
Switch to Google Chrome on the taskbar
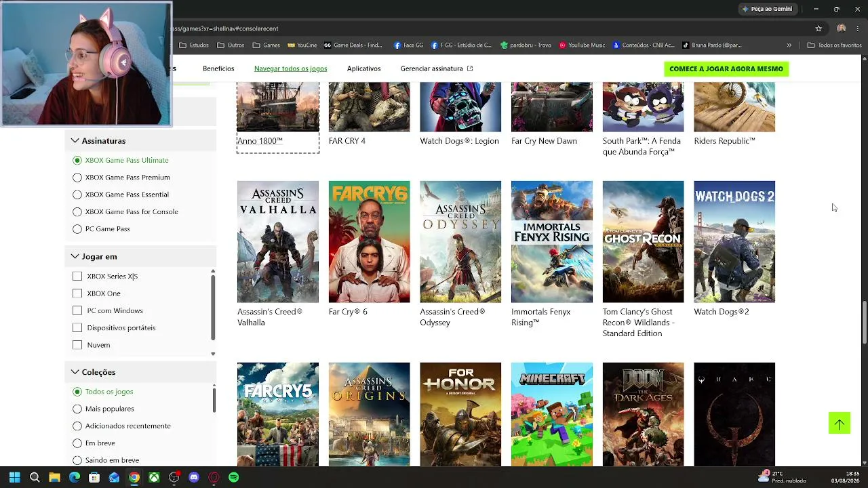click(134, 477)
